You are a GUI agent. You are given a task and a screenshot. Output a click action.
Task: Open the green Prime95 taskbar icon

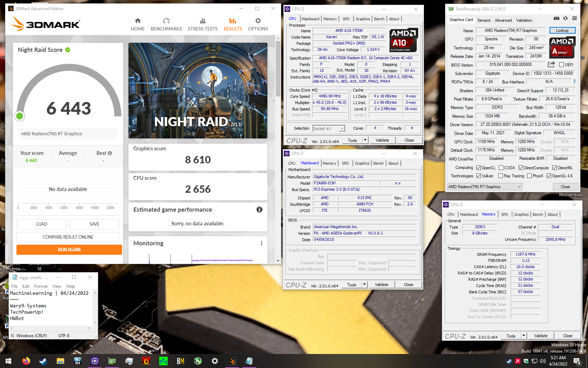pyautogui.click(x=163, y=361)
